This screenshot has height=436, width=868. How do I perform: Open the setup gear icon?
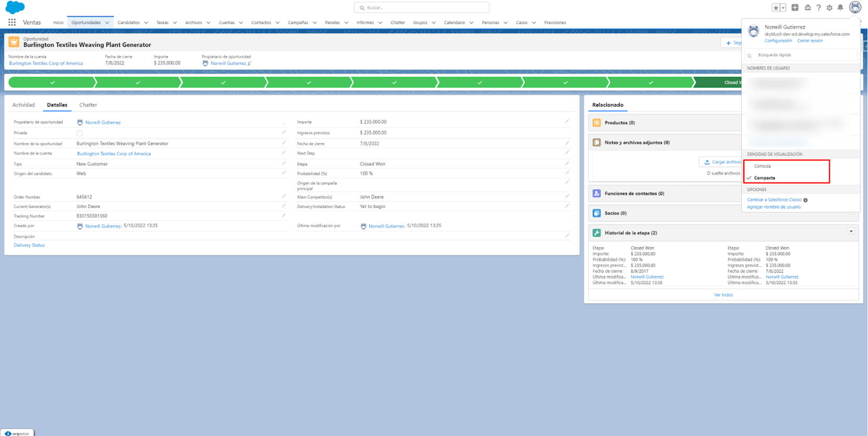click(830, 7)
